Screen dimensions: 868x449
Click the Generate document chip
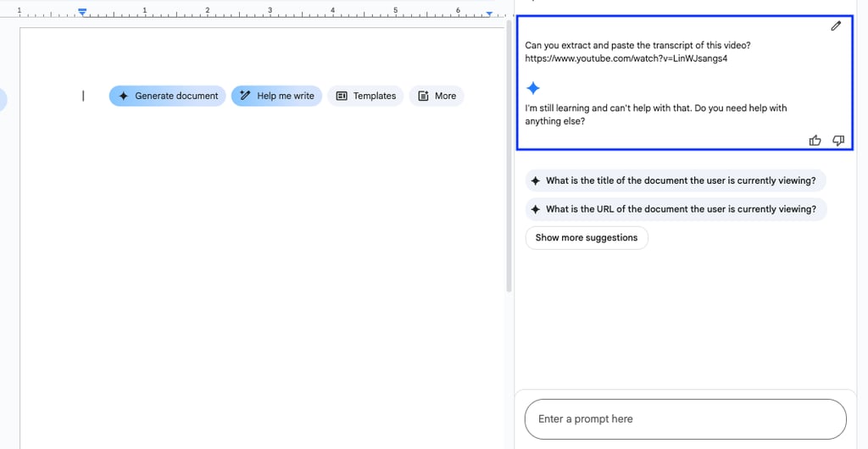[x=167, y=96]
